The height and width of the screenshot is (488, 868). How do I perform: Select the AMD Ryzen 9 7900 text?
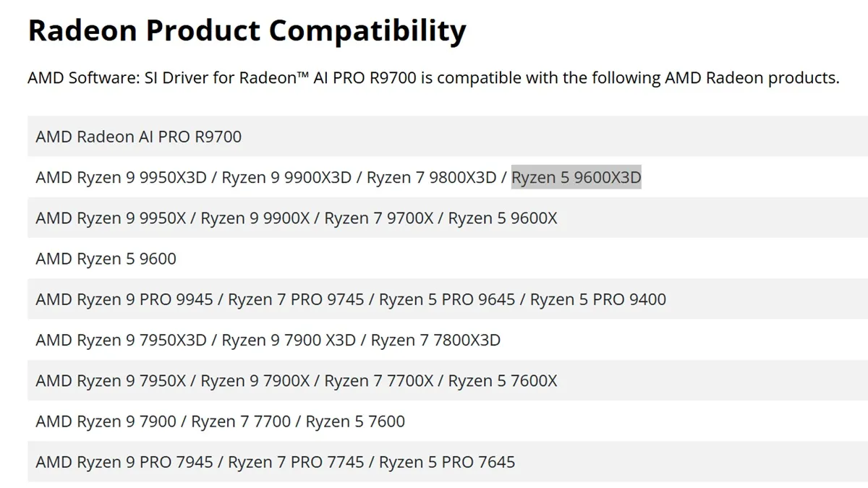click(x=106, y=421)
